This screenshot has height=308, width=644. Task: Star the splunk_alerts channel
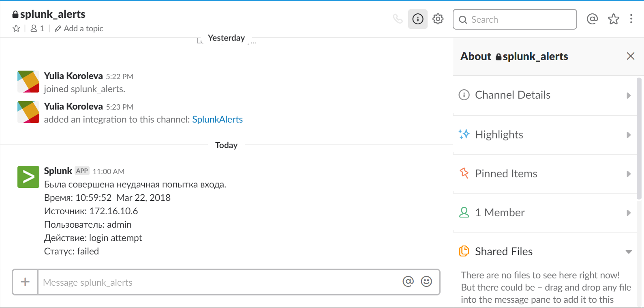(x=16, y=28)
